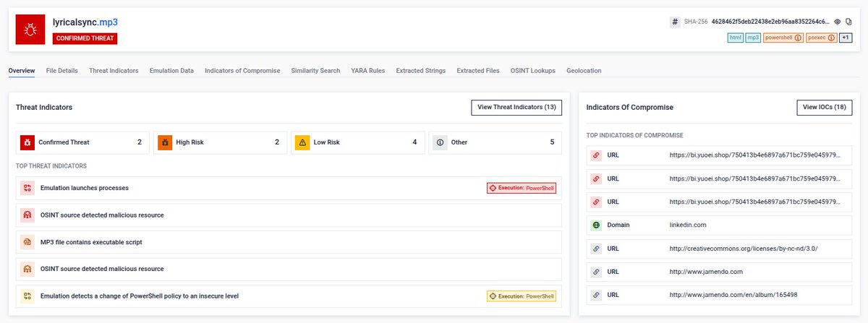Click the linkedin.com domain value
Image resolution: width=868 pixels, height=323 pixels.
(x=687, y=225)
